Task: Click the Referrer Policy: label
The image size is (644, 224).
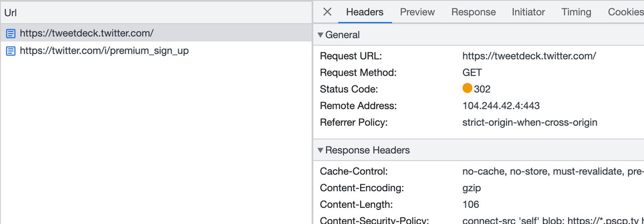Action: point(354,122)
